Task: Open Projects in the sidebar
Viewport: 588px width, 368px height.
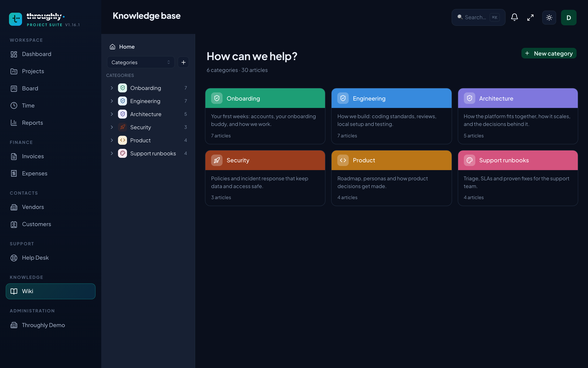Action: click(51, 71)
